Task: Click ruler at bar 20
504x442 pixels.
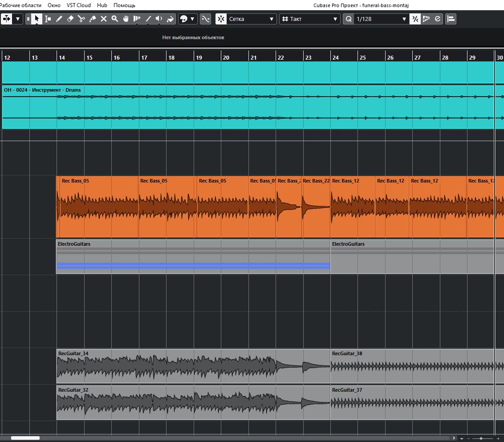Action: point(226,57)
